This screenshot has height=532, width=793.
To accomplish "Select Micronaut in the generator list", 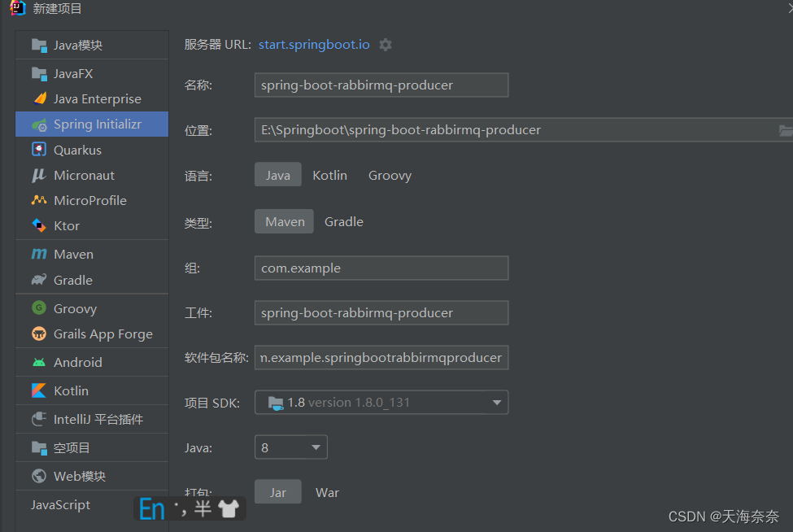I will (92, 175).
